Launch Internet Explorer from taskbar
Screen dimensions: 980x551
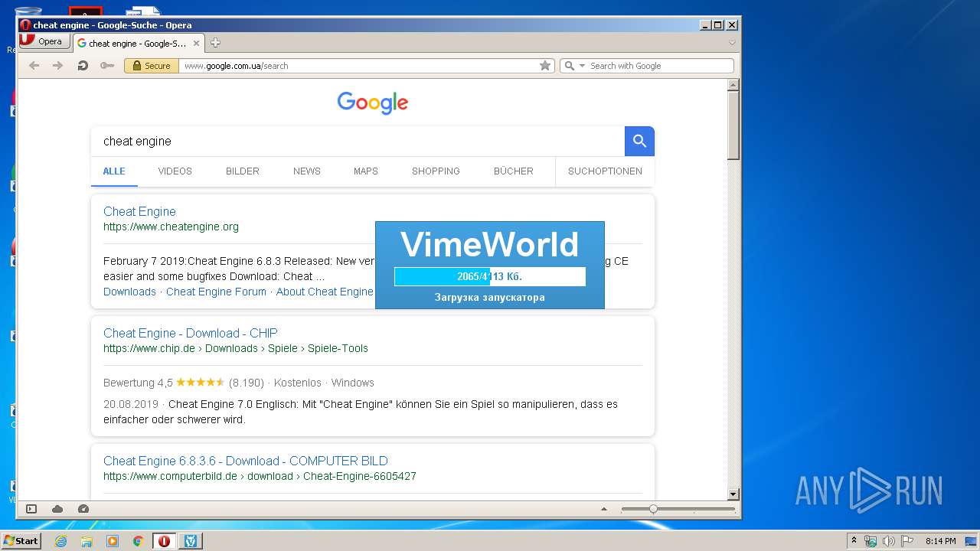pyautogui.click(x=60, y=541)
